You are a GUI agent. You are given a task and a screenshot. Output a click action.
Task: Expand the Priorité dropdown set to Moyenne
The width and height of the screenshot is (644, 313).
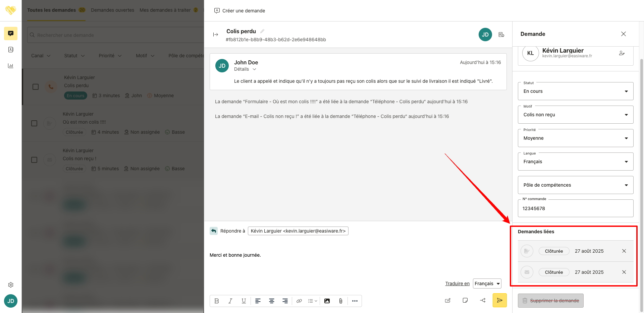[x=575, y=138]
